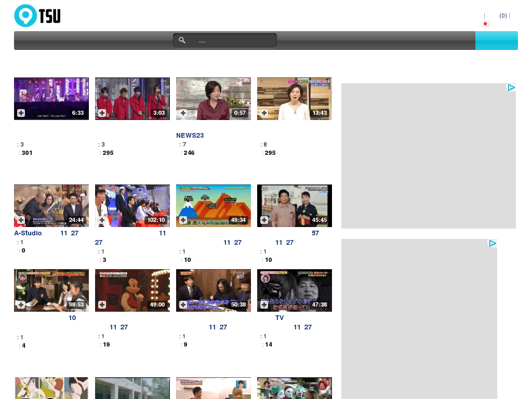This screenshot has height=399, width=532.
Task: Add the 102:10 video via plus icon
Action: point(102,220)
